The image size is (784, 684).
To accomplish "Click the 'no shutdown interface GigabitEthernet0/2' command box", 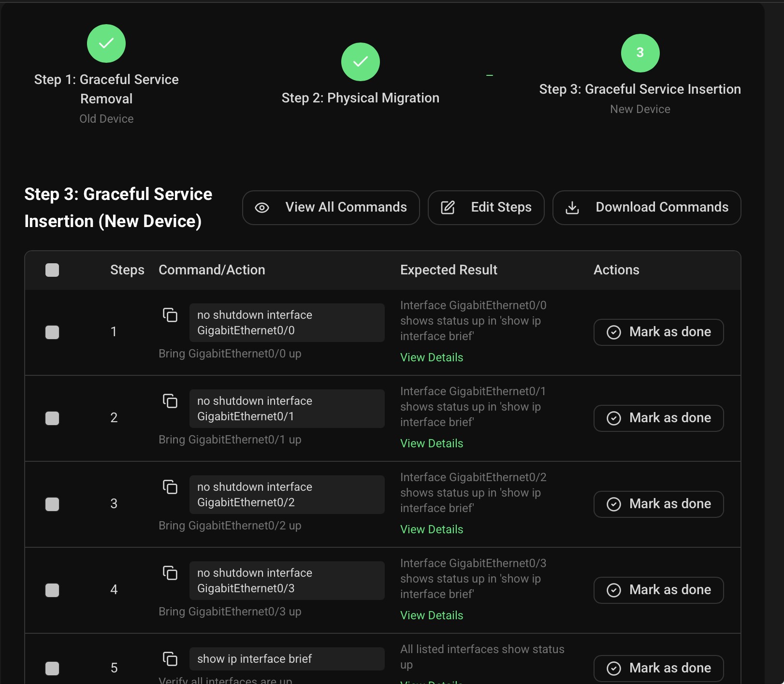I will (287, 495).
